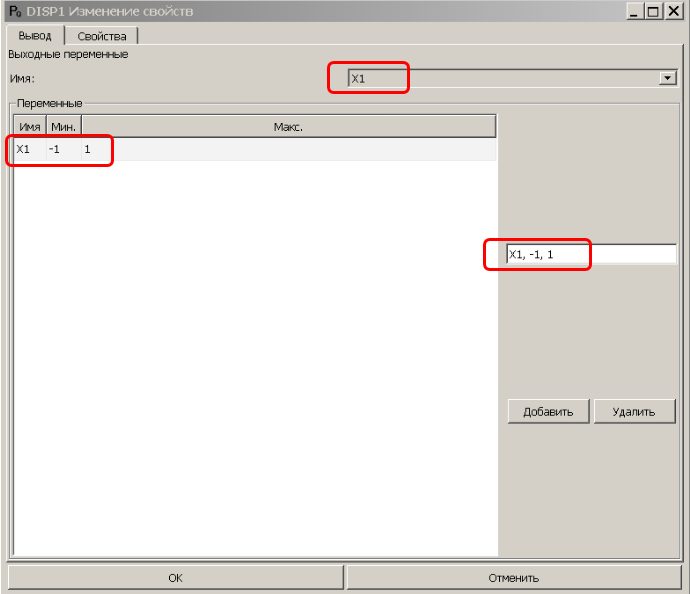Image resolution: width=690 pixels, height=594 pixels.
Task: Click the -1 minimum value cell
Action: coord(56,149)
